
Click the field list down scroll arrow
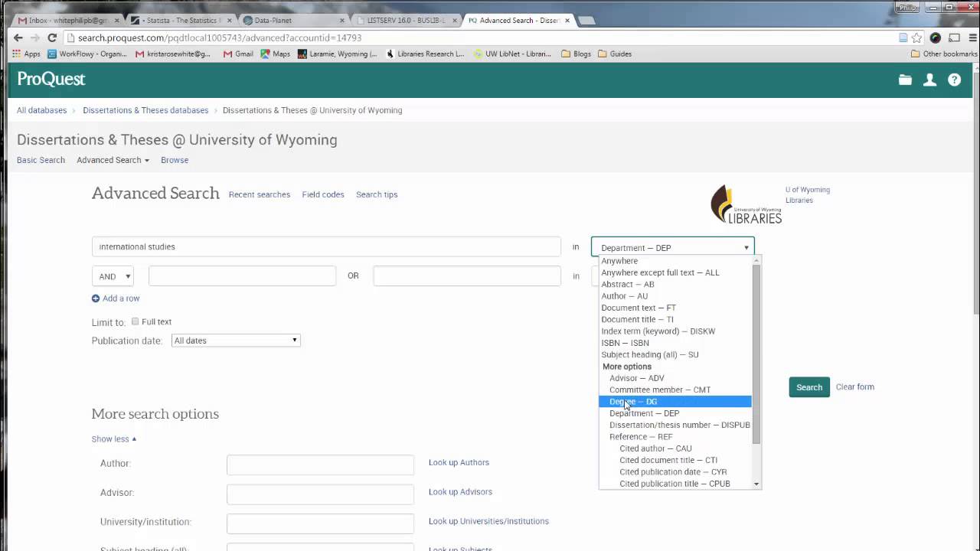[x=756, y=484]
